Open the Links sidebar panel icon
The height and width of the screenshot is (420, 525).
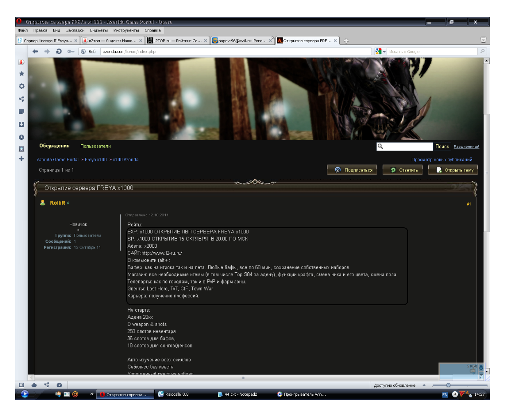21,149
